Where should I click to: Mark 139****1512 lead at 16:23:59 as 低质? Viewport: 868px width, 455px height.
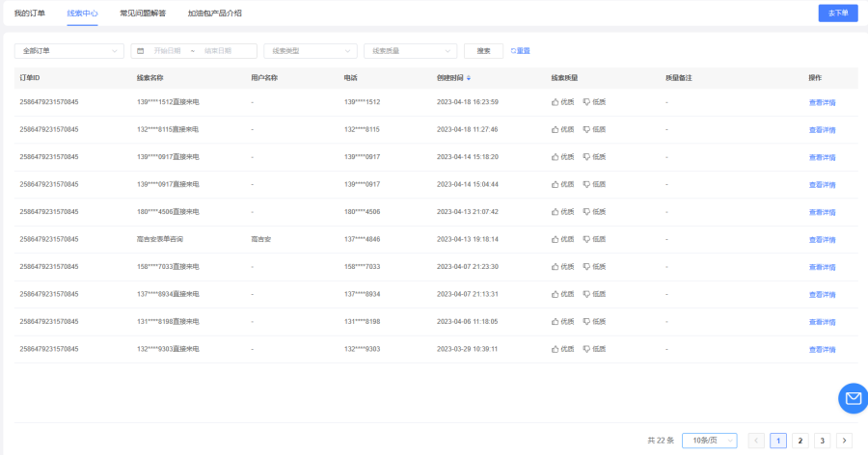pyautogui.click(x=594, y=102)
